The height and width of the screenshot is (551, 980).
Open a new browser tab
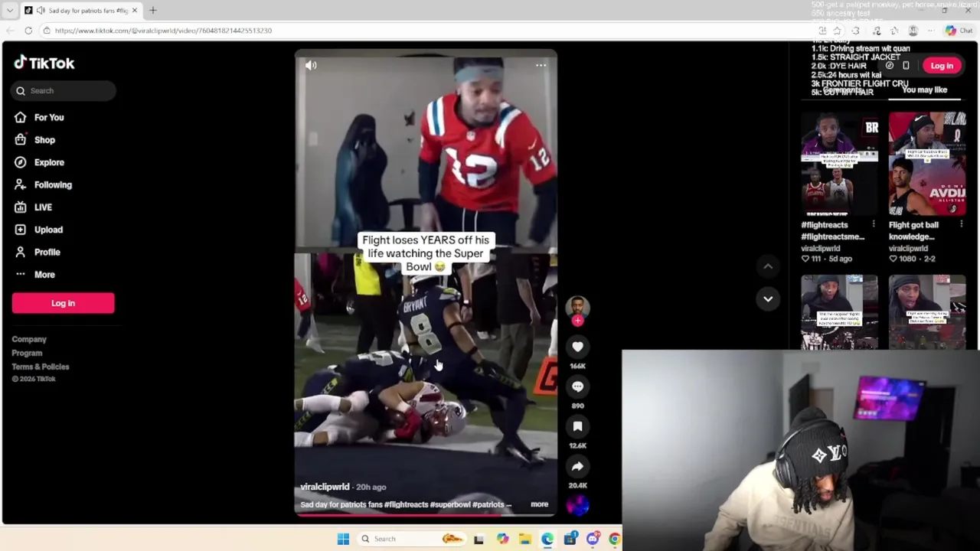pyautogui.click(x=152, y=11)
